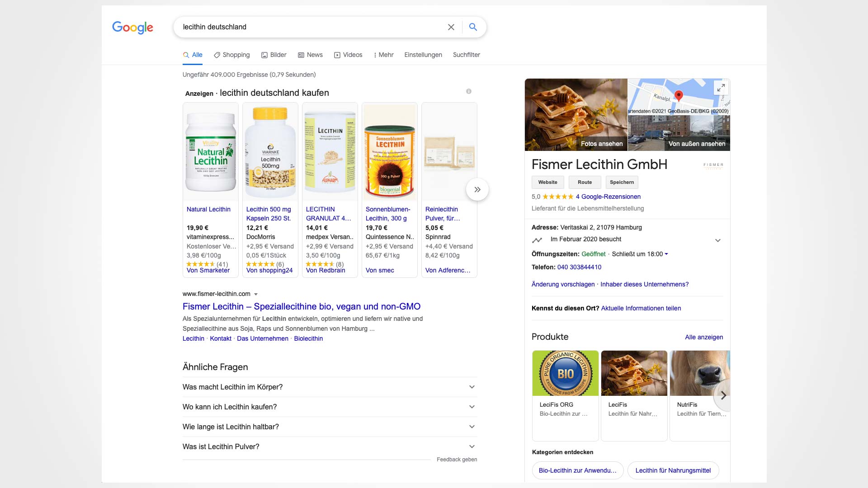
Task: Open dropdown arrow next to www.fismer-lecithin.com
Action: pos(256,294)
